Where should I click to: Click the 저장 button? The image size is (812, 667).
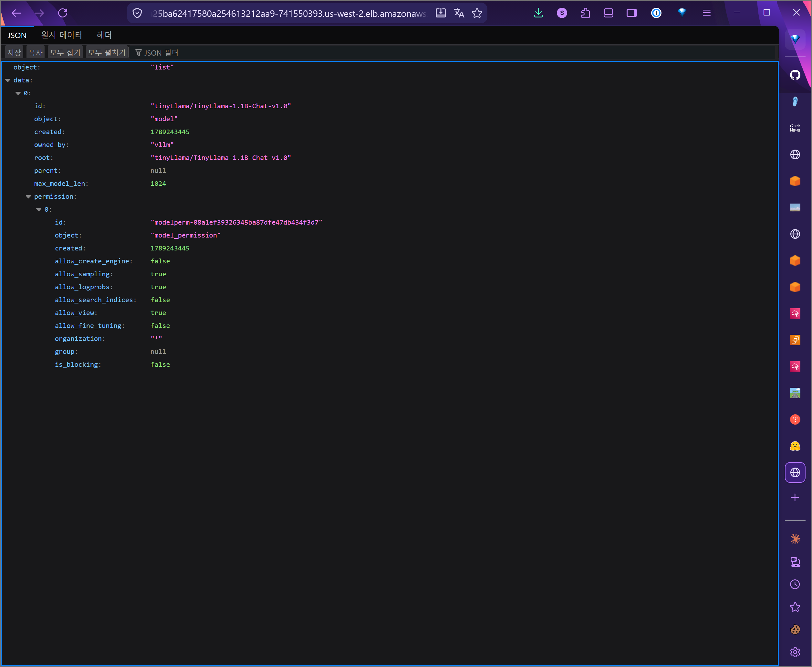[x=14, y=53]
